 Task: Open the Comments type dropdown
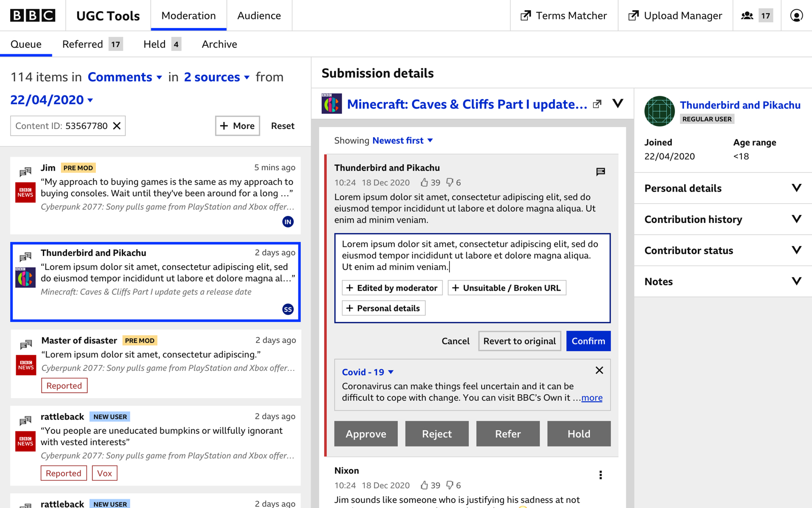click(x=125, y=77)
